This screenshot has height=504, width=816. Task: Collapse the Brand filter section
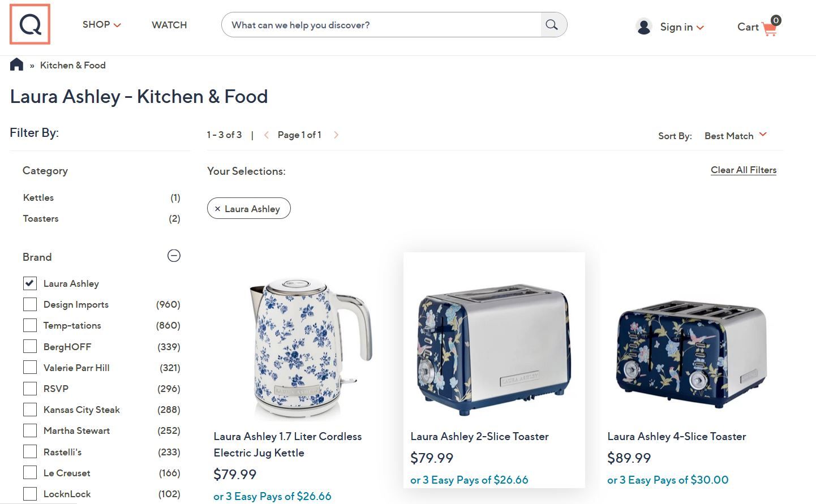pos(174,256)
